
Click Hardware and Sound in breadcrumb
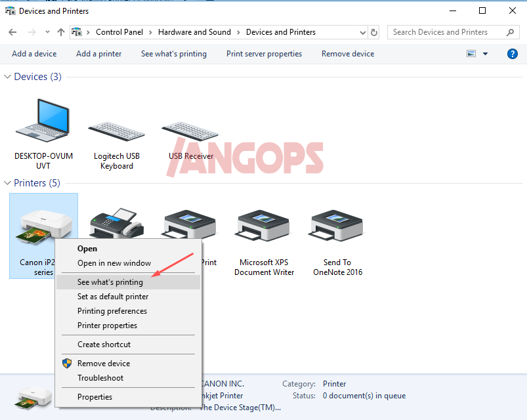tap(195, 32)
